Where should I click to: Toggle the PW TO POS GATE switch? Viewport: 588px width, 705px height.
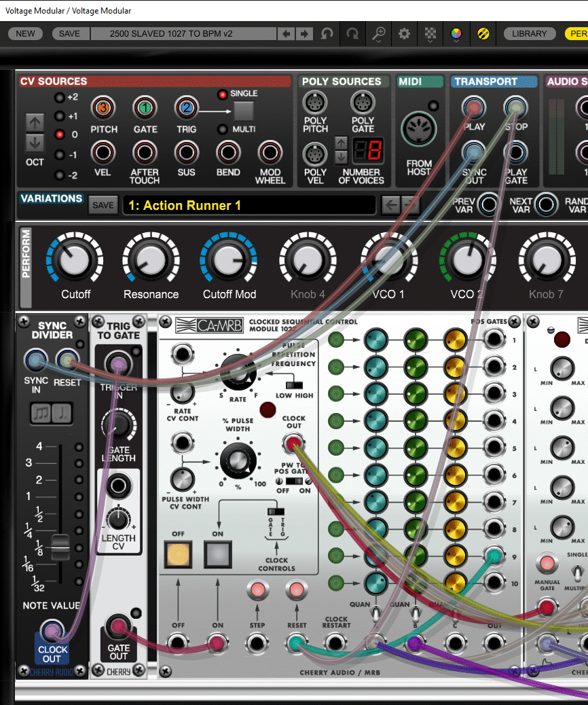click(295, 481)
